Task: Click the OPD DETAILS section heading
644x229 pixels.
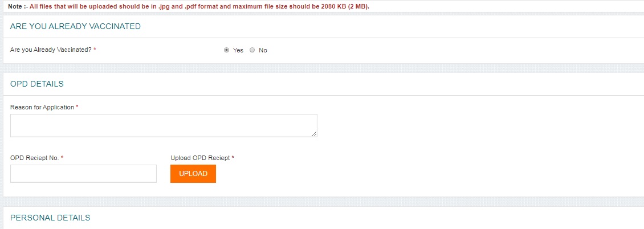Action: point(37,84)
